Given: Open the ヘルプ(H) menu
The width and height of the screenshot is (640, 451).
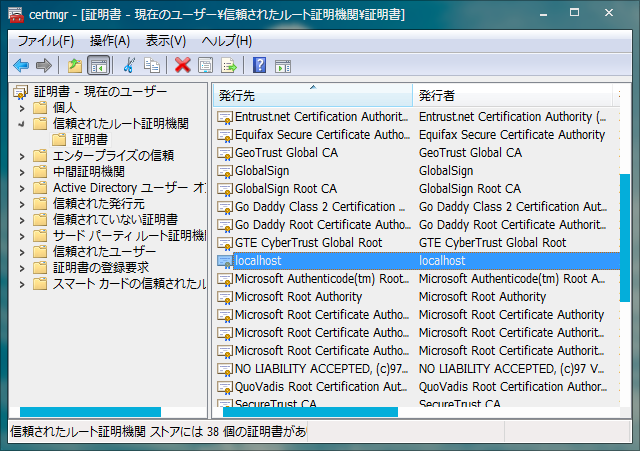Looking at the screenshot, I should [x=227, y=41].
